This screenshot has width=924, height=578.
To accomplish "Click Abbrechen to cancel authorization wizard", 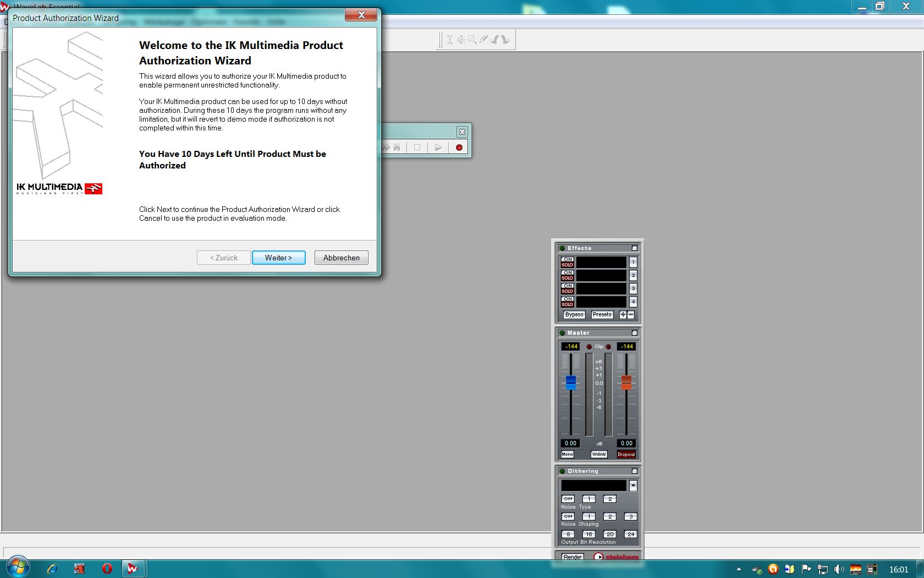I will [x=342, y=258].
